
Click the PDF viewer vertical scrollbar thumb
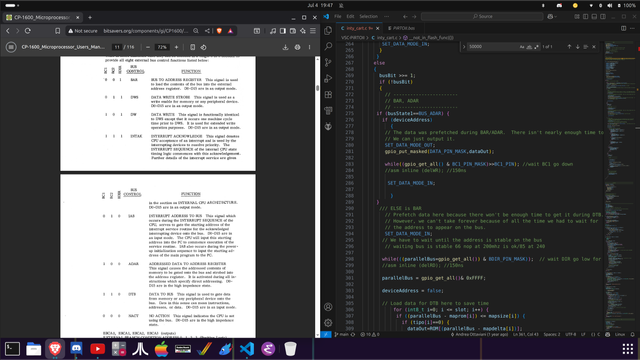[318, 88]
